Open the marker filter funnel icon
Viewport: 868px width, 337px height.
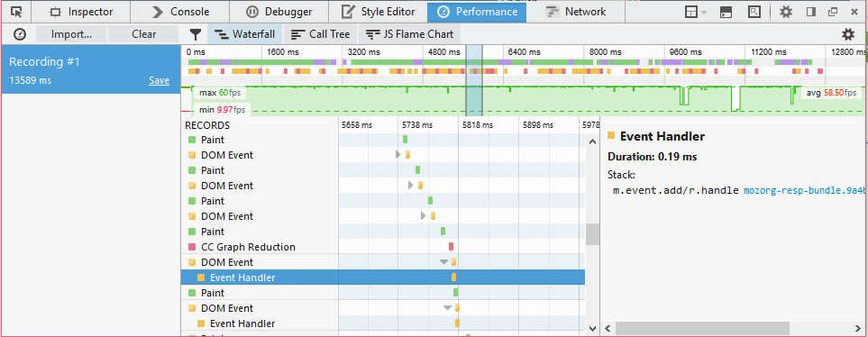(195, 35)
